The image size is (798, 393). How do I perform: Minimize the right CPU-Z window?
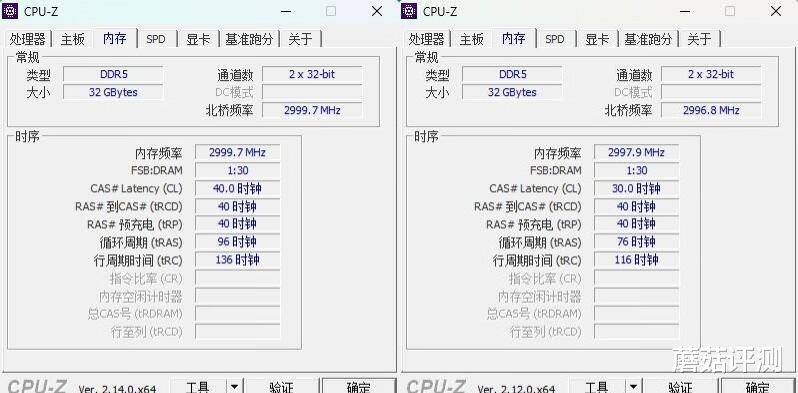pyautogui.click(x=685, y=11)
